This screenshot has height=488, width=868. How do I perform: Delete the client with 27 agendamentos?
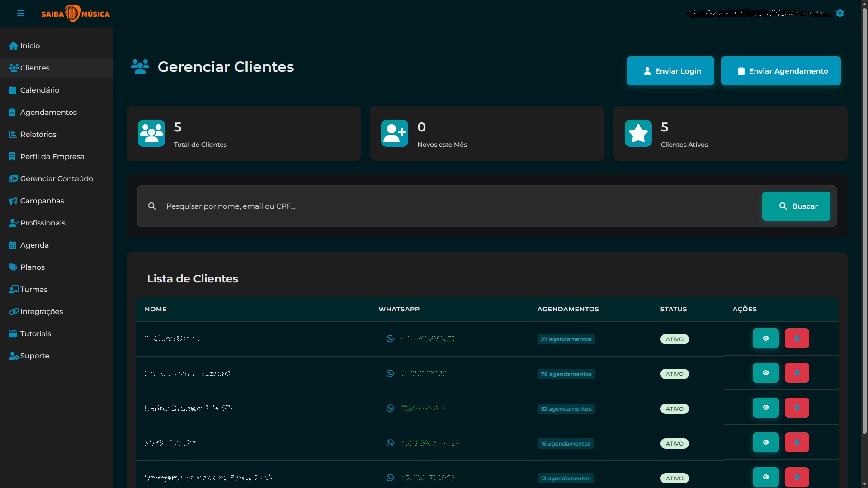pyautogui.click(x=797, y=338)
